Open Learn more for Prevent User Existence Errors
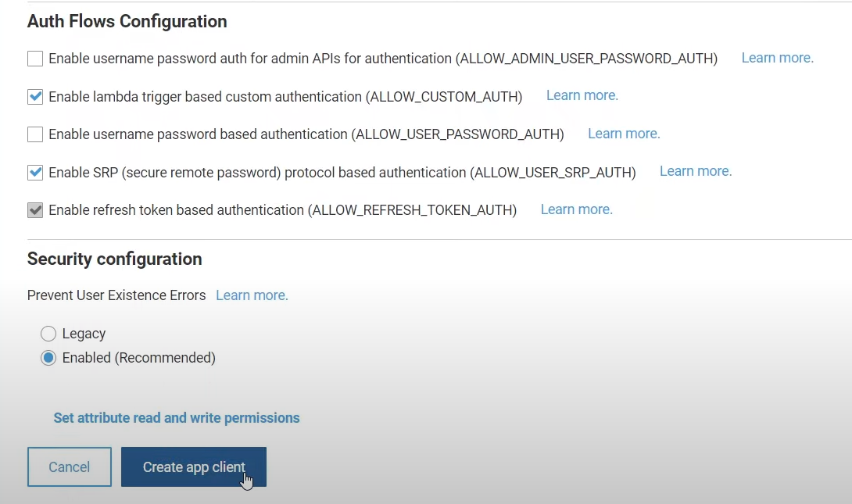Image resolution: width=852 pixels, height=504 pixels. 252,295
